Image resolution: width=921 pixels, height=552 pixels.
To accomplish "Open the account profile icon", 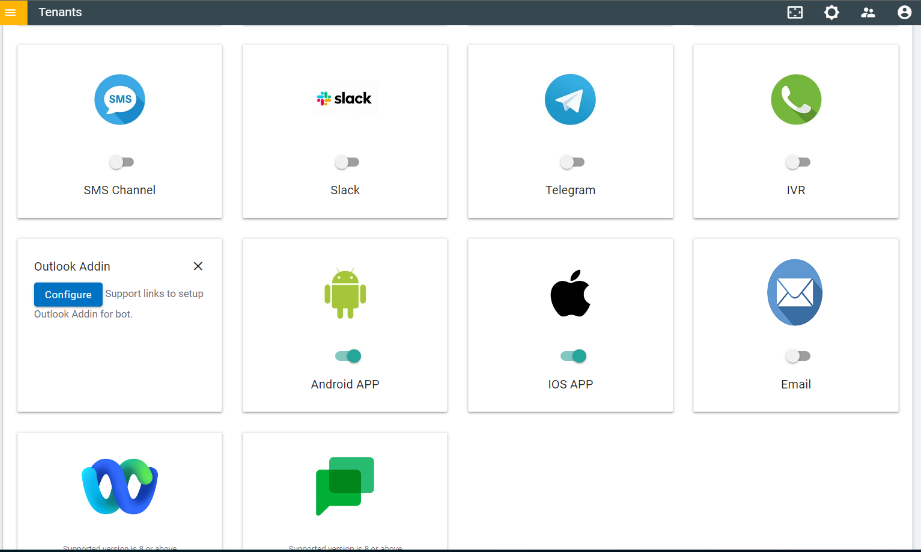I will [904, 12].
